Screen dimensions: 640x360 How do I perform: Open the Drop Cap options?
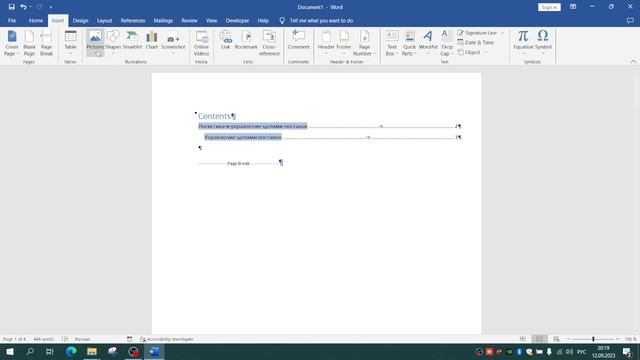pos(447,43)
